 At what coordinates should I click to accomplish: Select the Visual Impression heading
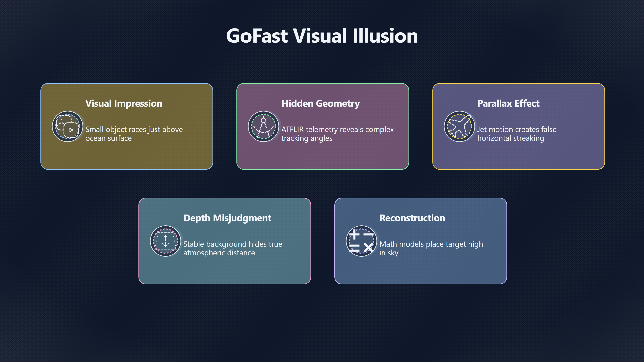tap(124, 103)
